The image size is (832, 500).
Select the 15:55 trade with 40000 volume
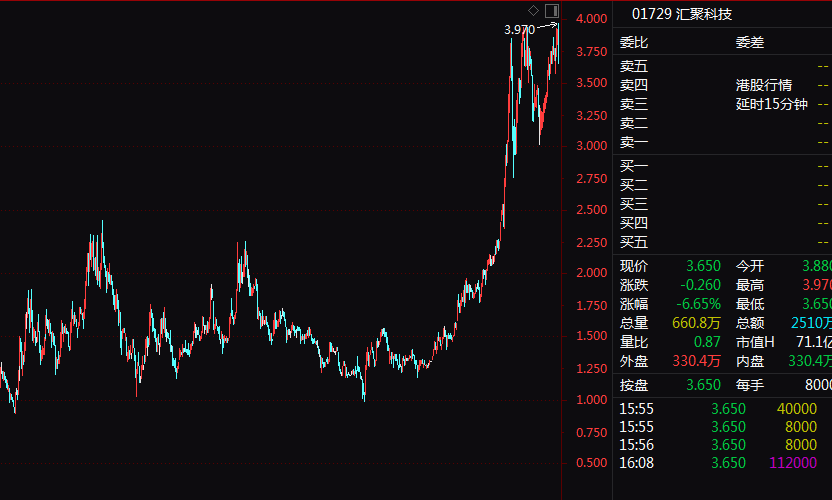720,409
